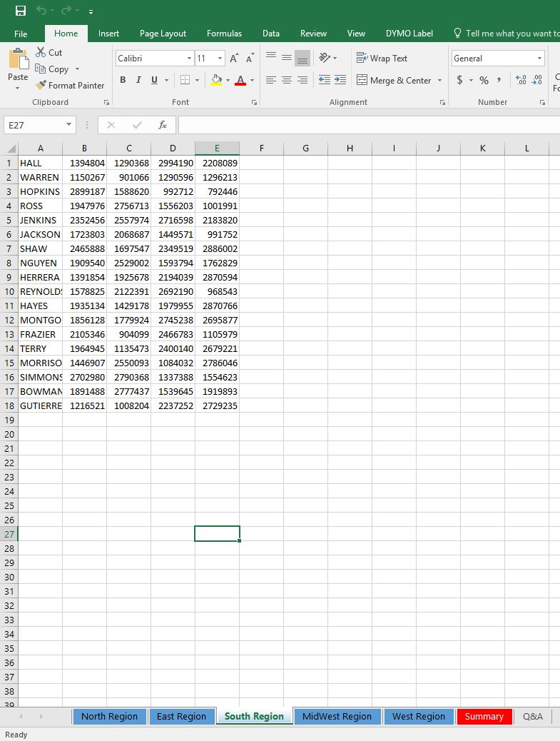Open the Data ribbon tab
Screen dimensions: 560x741
271,34
